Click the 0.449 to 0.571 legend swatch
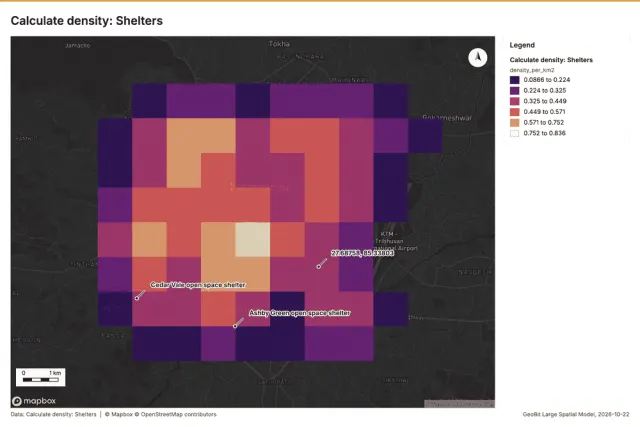640x427 pixels. pyautogui.click(x=514, y=112)
